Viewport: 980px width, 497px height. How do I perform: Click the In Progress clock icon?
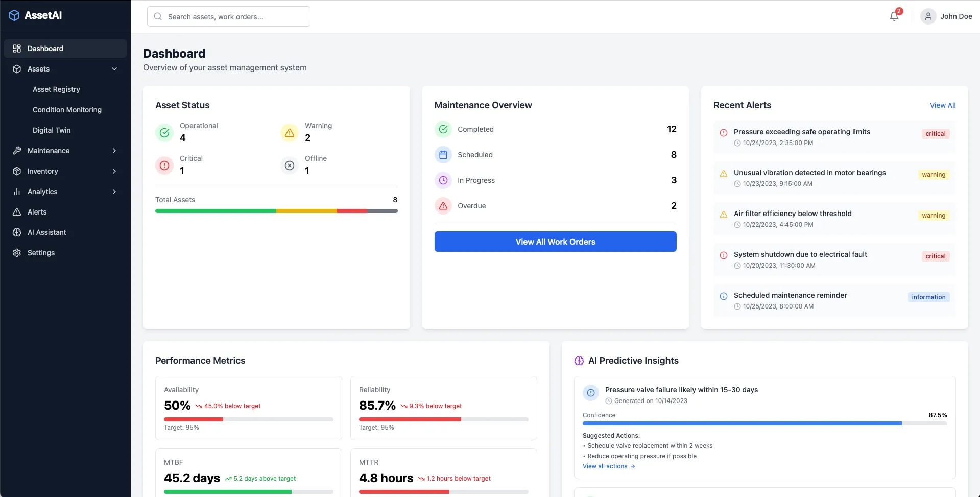(x=443, y=180)
